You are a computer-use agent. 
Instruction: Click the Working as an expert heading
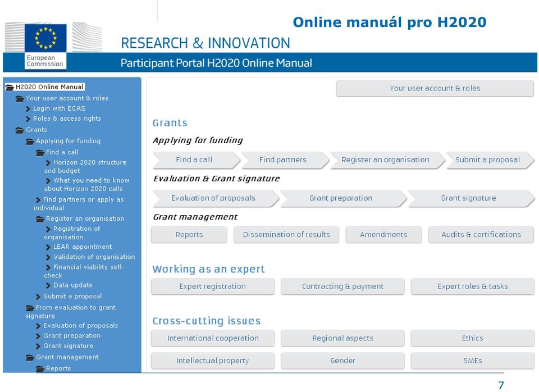[208, 269]
